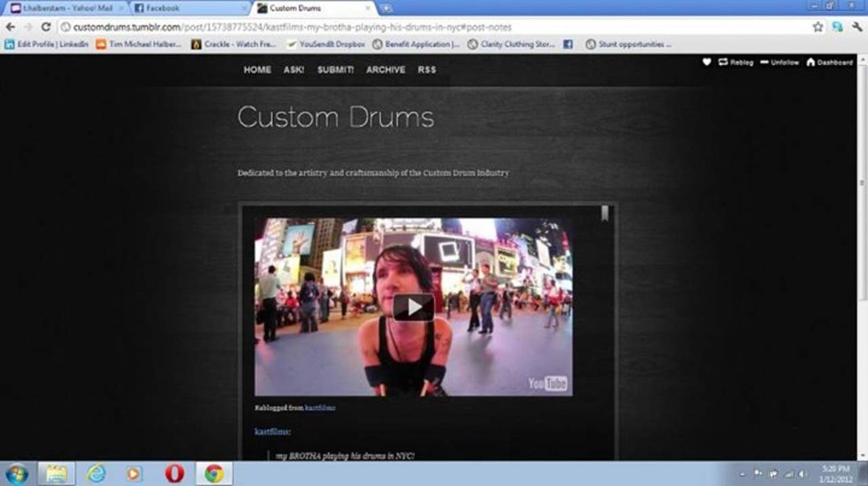Open the HOME page of the blog

257,70
